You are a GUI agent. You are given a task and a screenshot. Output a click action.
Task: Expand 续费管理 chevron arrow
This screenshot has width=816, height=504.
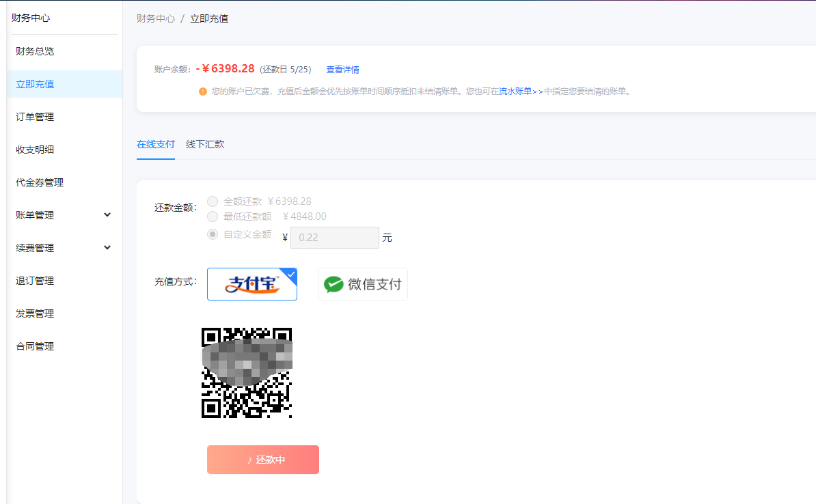pos(107,248)
